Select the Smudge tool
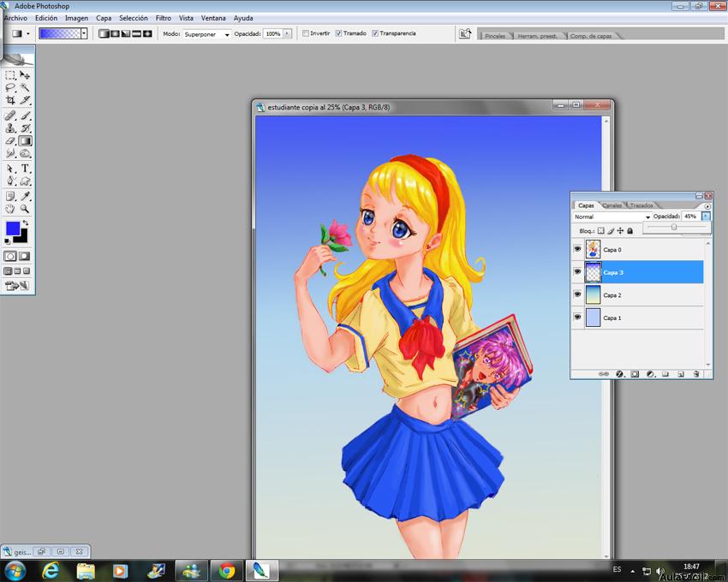The image size is (728, 582). (x=10, y=153)
